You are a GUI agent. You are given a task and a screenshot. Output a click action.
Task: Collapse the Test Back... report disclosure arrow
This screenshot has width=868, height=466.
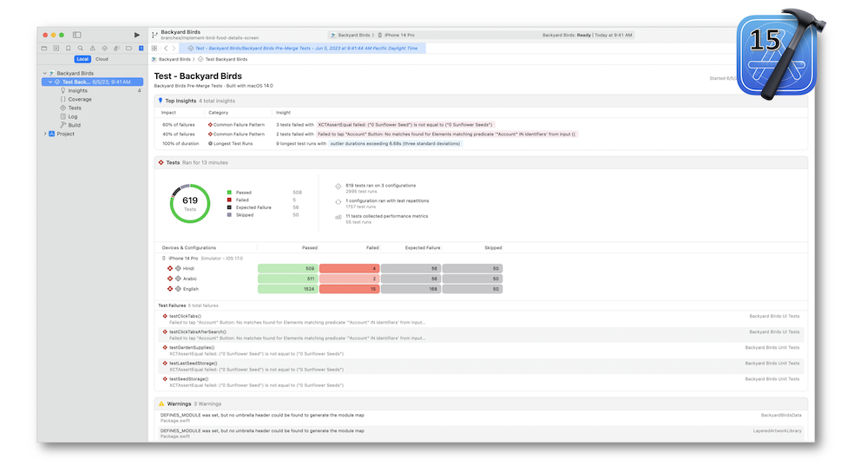50,82
